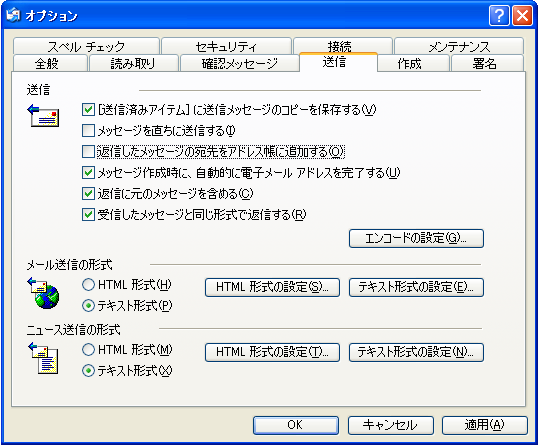Click the mail sending format globe icon
539x447 pixels.
pos(43,293)
